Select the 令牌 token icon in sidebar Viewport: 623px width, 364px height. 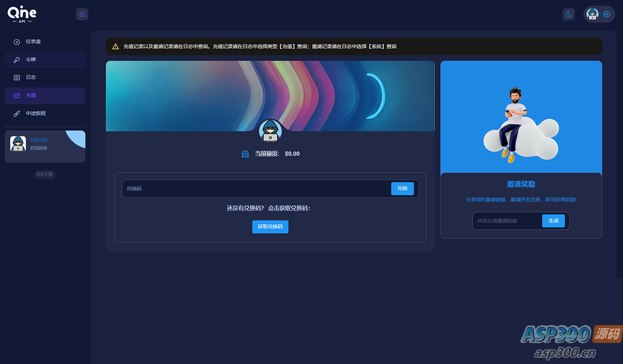[x=16, y=59]
